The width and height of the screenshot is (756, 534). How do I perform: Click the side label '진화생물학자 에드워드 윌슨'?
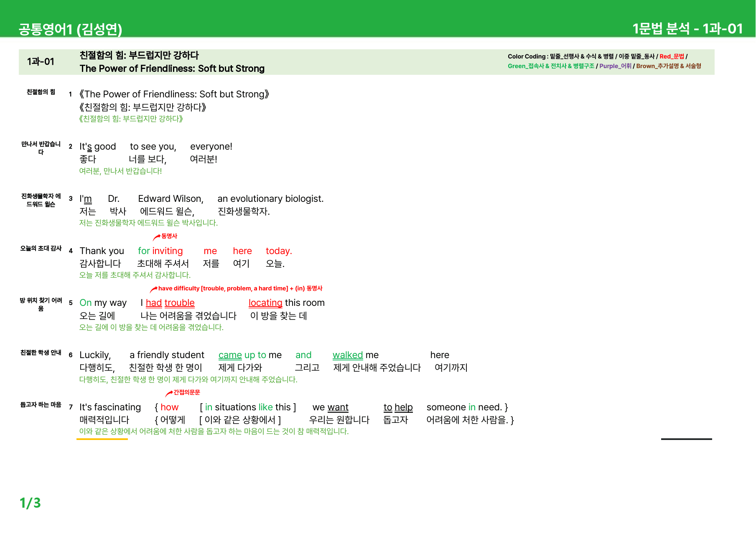[x=41, y=200]
